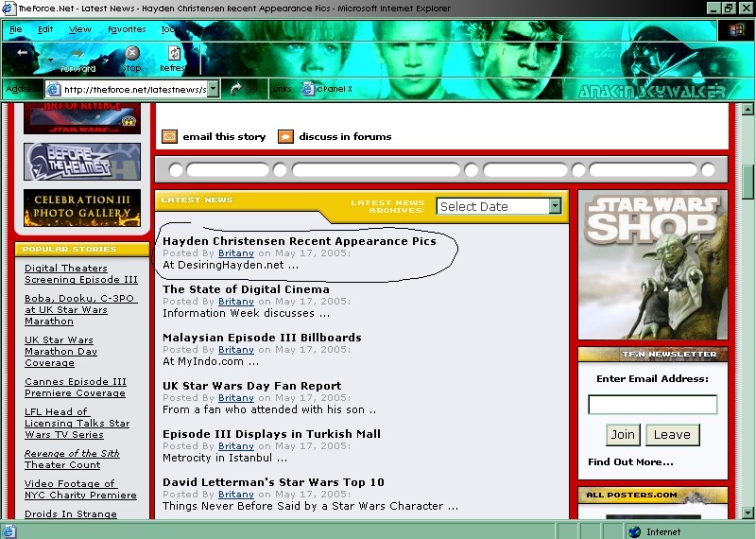Open the cPanel X links shortcut
This screenshot has height=539, width=756.
coord(327,89)
